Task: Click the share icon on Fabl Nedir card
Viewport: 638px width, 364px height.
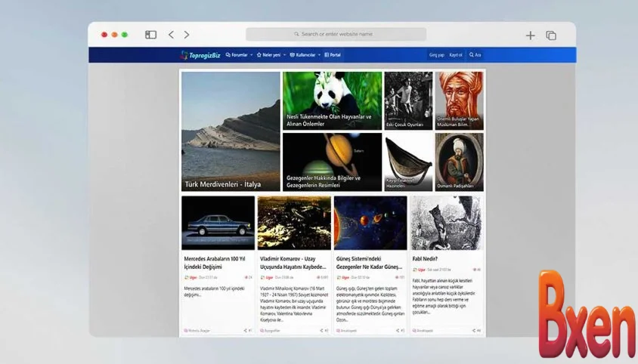Action: (473, 330)
